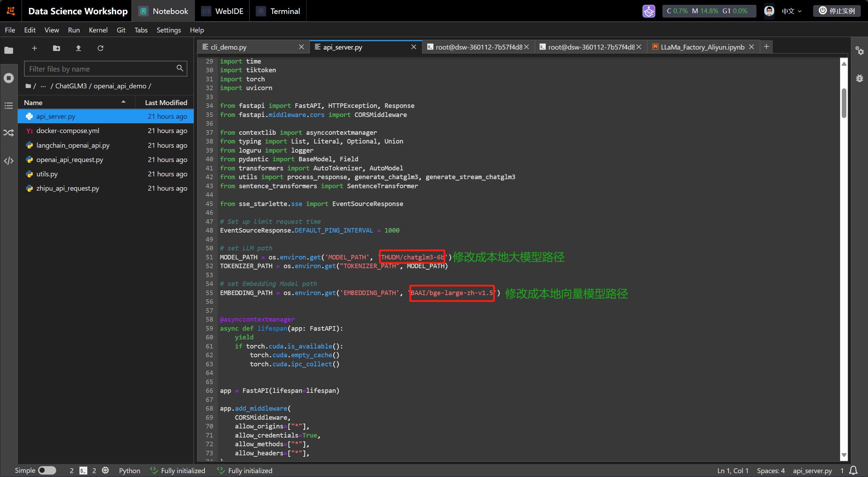Click the Filter files by name field
The height and width of the screenshot is (477, 868).
click(x=105, y=69)
